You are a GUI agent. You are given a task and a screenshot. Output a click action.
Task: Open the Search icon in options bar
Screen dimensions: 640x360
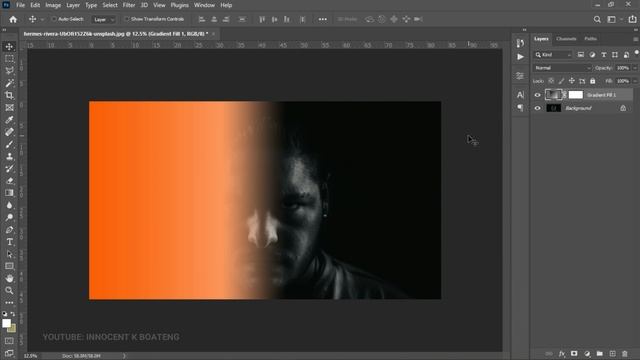(597, 19)
